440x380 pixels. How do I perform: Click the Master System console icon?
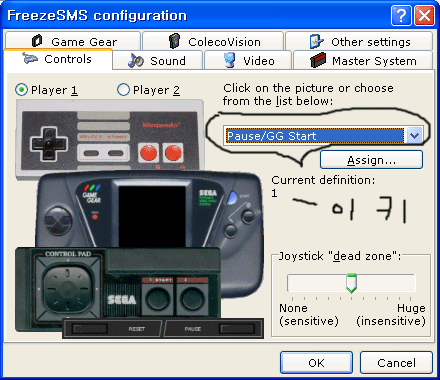point(318,60)
